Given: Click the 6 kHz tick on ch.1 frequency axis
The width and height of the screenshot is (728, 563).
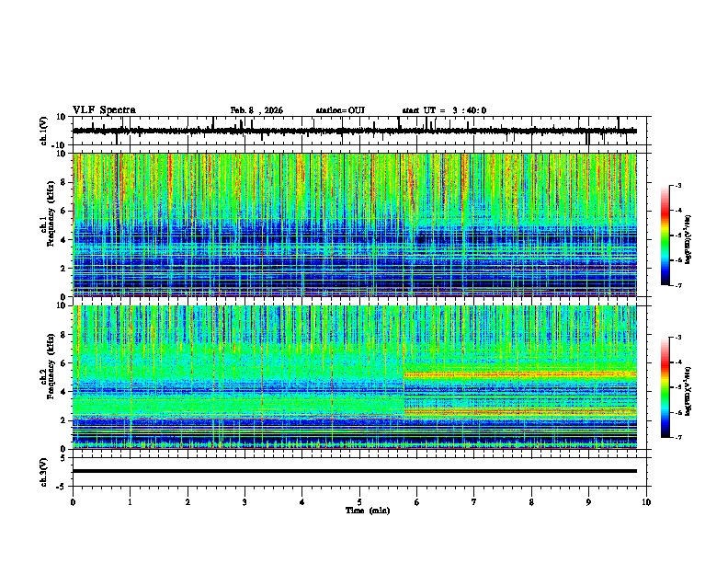Looking at the screenshot, I should tap(64, 211).
